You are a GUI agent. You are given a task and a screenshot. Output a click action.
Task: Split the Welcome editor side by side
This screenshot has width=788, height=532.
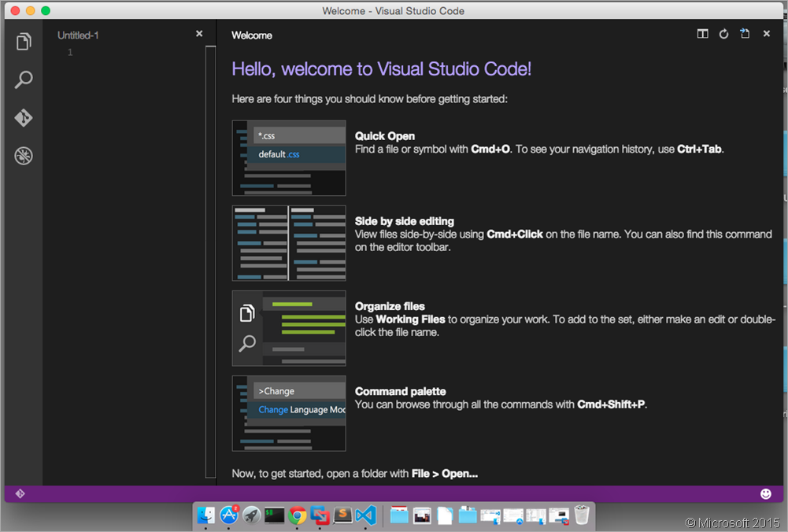coord(703,35)
